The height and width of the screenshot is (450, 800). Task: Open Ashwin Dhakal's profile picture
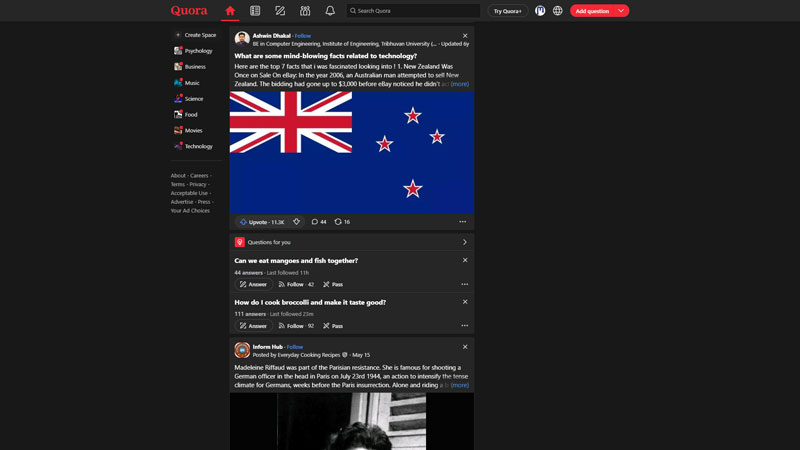pos(242,39)
